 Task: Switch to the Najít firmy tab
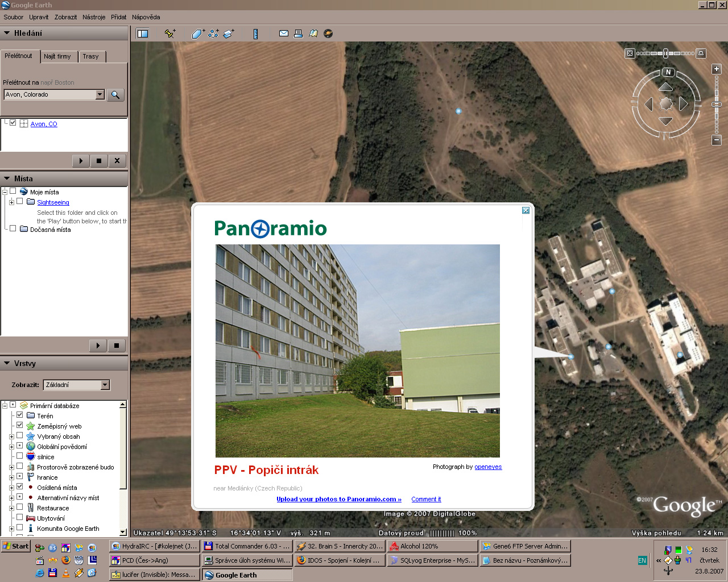57,56
